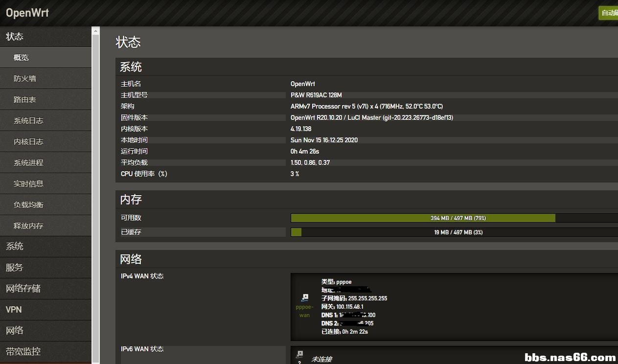Expand the 网络存储 menu section
This screenshot has height=364, width=618.
(23, 289)
